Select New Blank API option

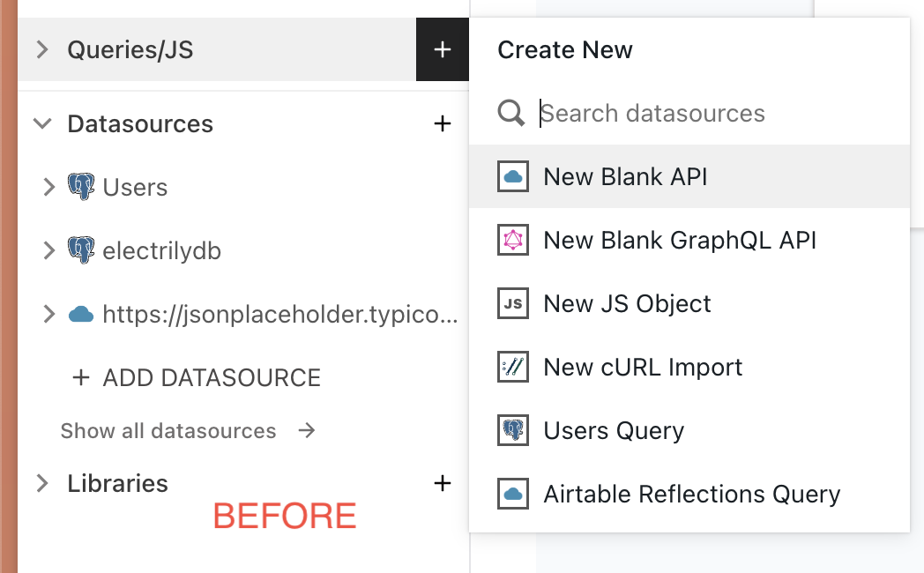click(625, 177)
